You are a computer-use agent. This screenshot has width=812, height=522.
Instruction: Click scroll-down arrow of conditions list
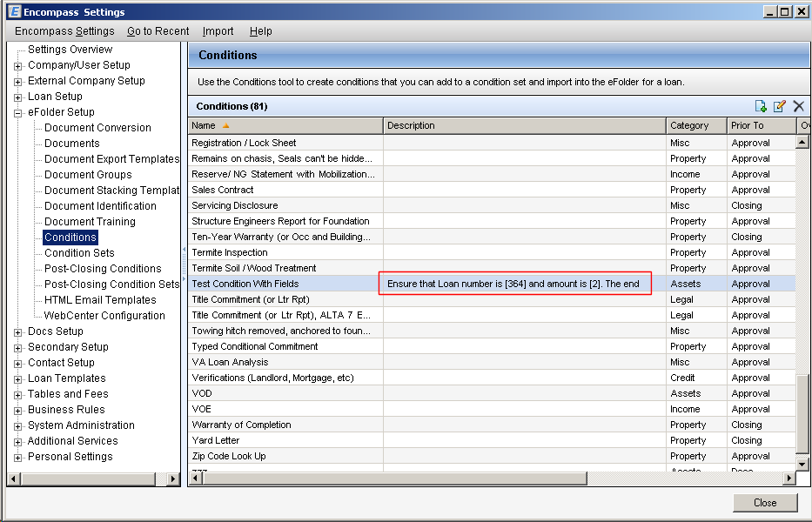[x=802, y=465]
